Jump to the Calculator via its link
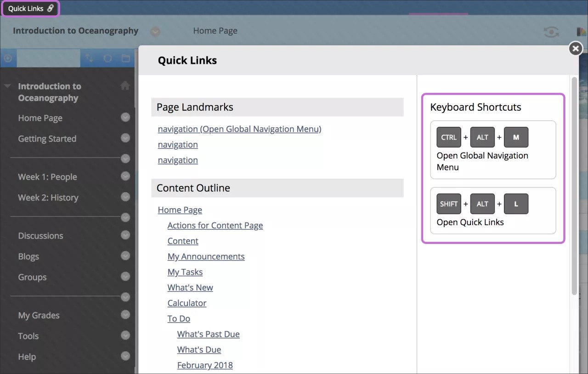This screenshot has width=588, height=374. 187,303
